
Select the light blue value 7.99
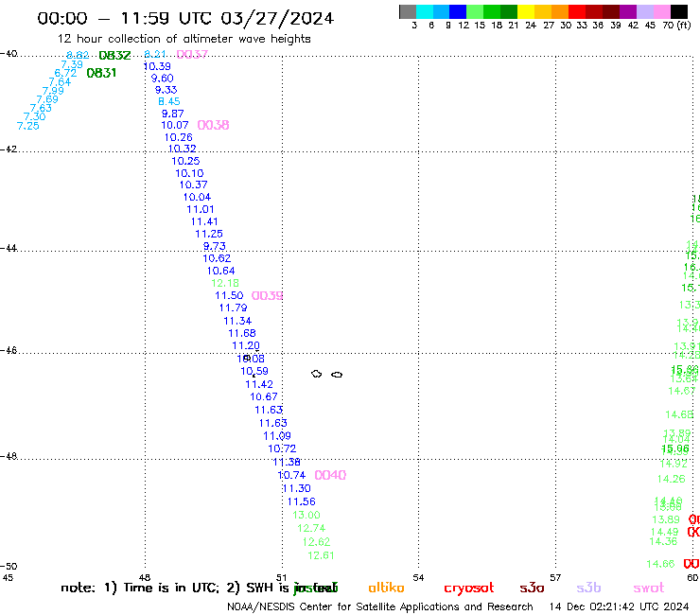[53, 91]
